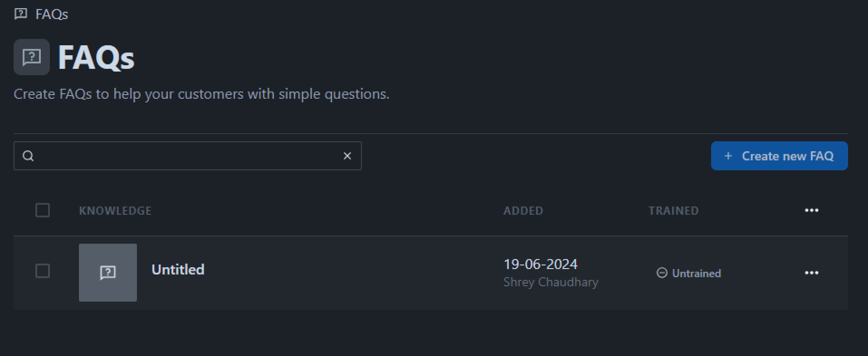Screen dimensions: 868x356
Task: Select the checkbox for the Untitled FAQ row
Action: (x=42, y=271)
